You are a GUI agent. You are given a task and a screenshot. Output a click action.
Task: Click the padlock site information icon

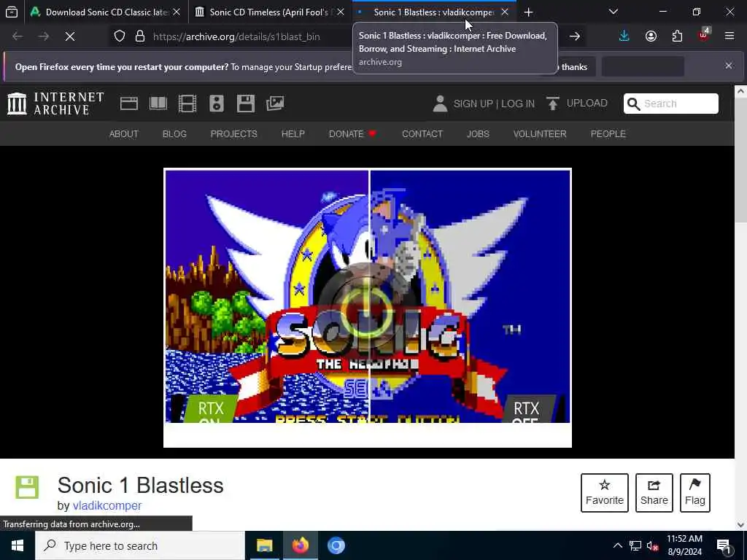coord(139,36)
